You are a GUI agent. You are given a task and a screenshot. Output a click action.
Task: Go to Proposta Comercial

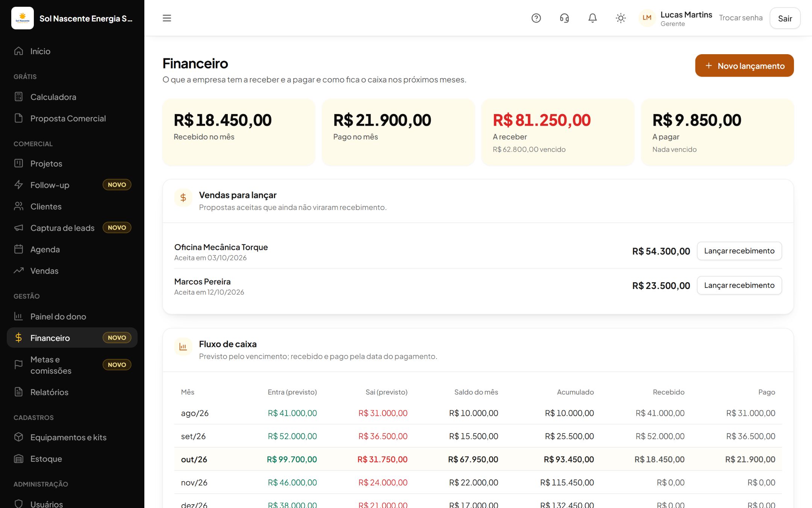(72, 119)
